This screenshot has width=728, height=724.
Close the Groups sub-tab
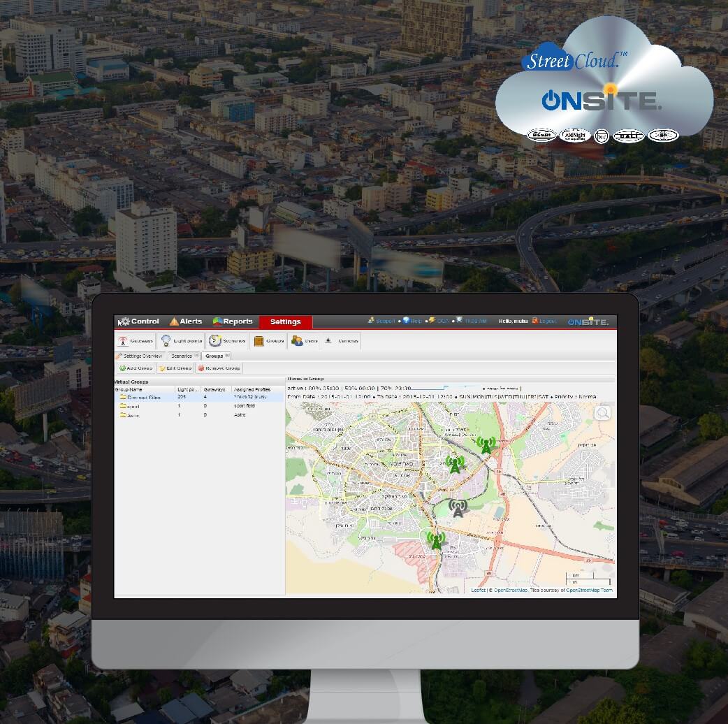227,355
